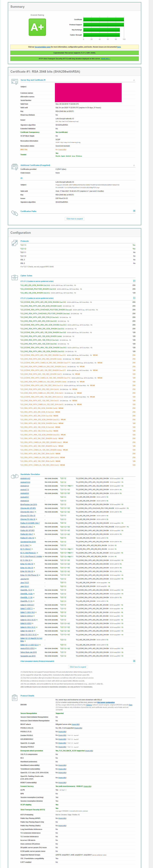Download the server certificate using the Certificate #1 icon
Viewport: 153px width, 868px height.
pyautogui.click(x=134, y=80)
